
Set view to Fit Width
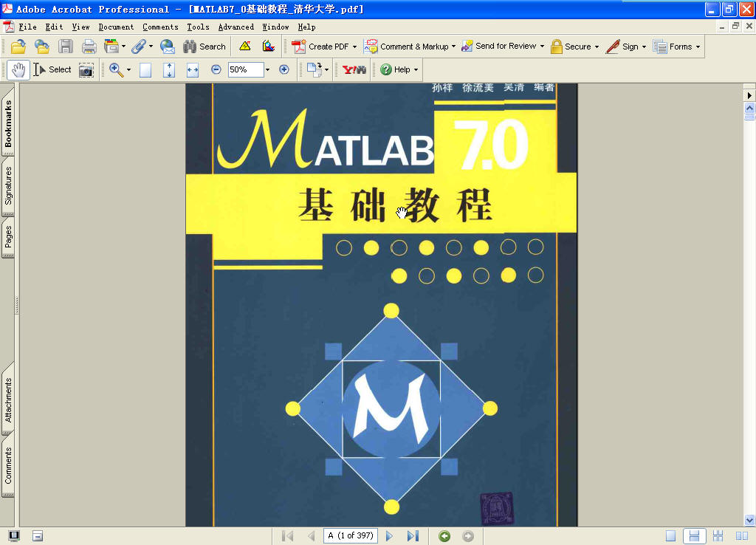[x=193, y=70]
